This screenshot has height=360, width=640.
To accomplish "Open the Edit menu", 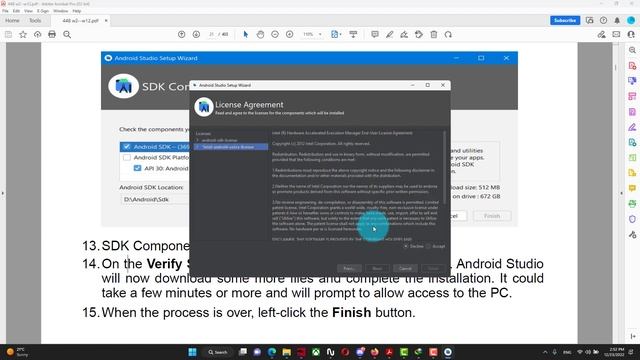I will pos(16,11).
